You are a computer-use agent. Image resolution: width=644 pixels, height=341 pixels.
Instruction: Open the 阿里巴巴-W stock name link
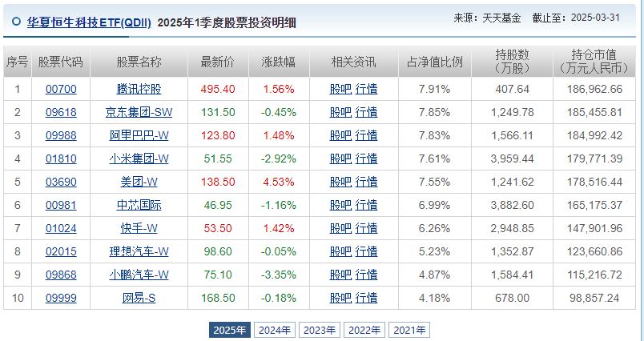click(x=139, y=135)
